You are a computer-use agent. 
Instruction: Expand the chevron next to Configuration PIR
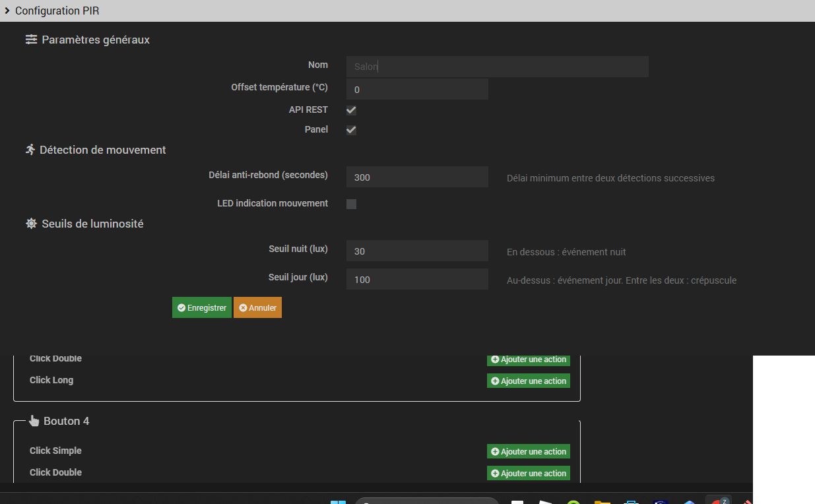coord(8,11)
